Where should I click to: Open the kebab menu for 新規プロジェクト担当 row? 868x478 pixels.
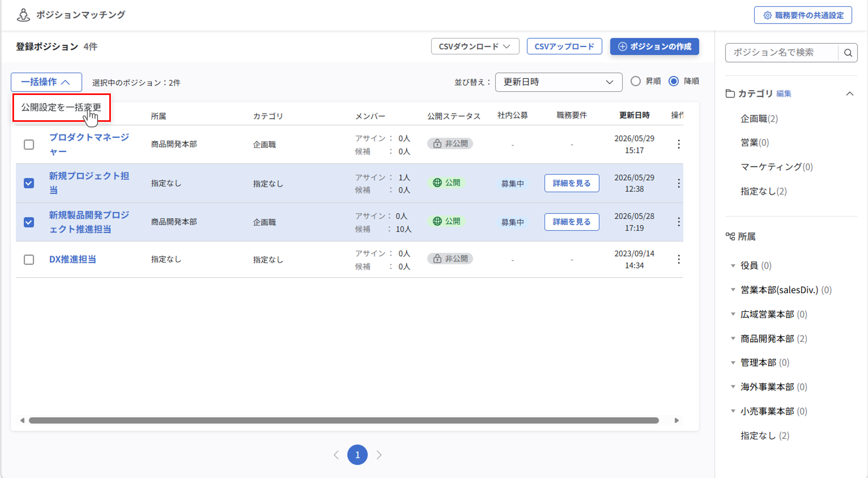tap(679, 183)
